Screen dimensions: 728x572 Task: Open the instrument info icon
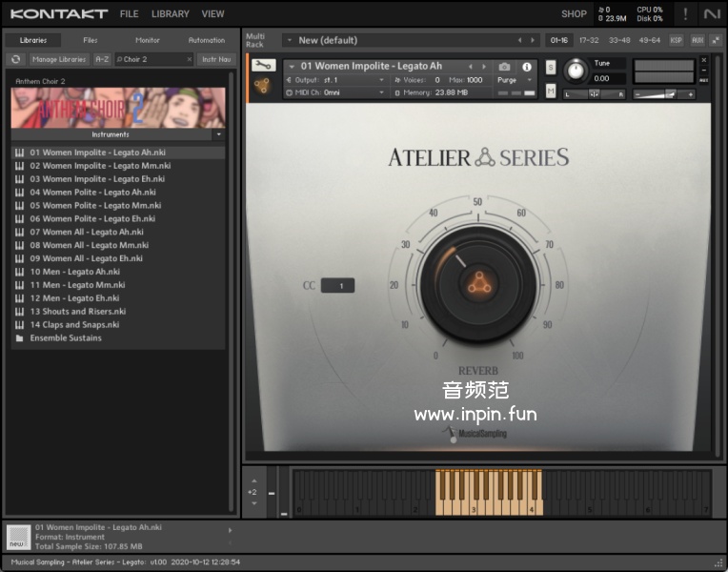[x=526, y=67]
